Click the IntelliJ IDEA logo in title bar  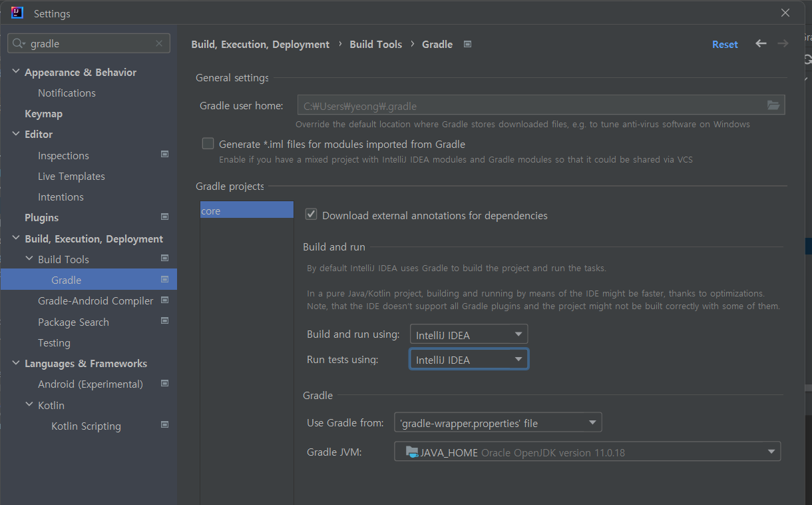17,13
